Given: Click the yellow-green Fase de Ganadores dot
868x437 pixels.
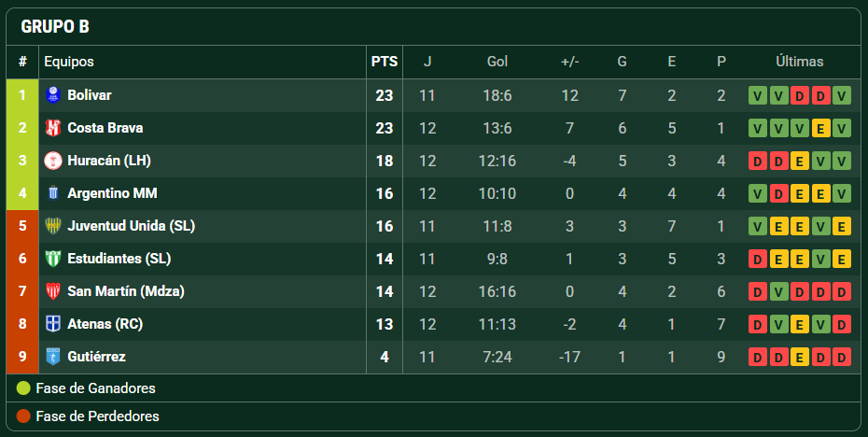Looking at the screenshot, I should pyautogui.click(x=23, y=388).
